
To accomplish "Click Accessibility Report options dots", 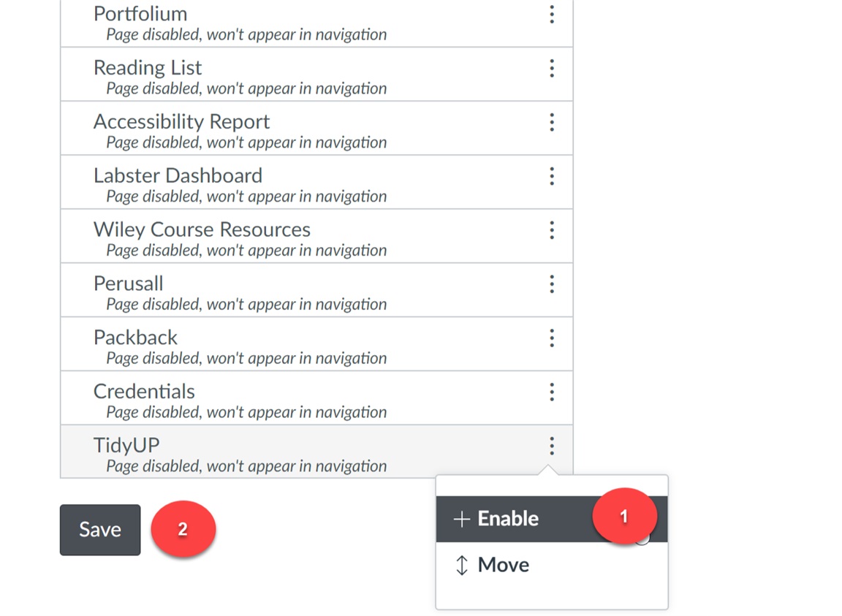I will pyautogui.click(x=552, y=123).
